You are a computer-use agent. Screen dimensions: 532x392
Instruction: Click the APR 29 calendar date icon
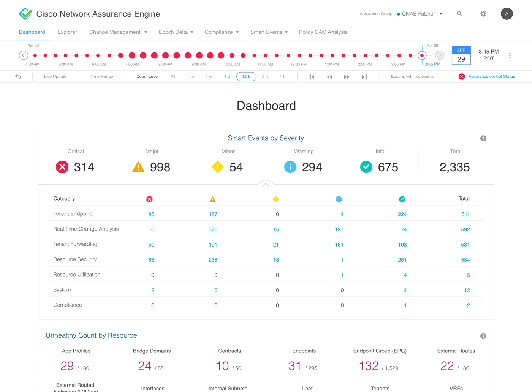tap(461, 55)
